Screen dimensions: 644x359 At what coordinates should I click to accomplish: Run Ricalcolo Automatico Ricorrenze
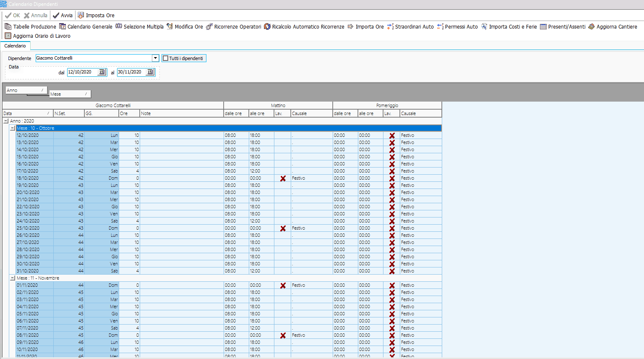click(304, 26)
